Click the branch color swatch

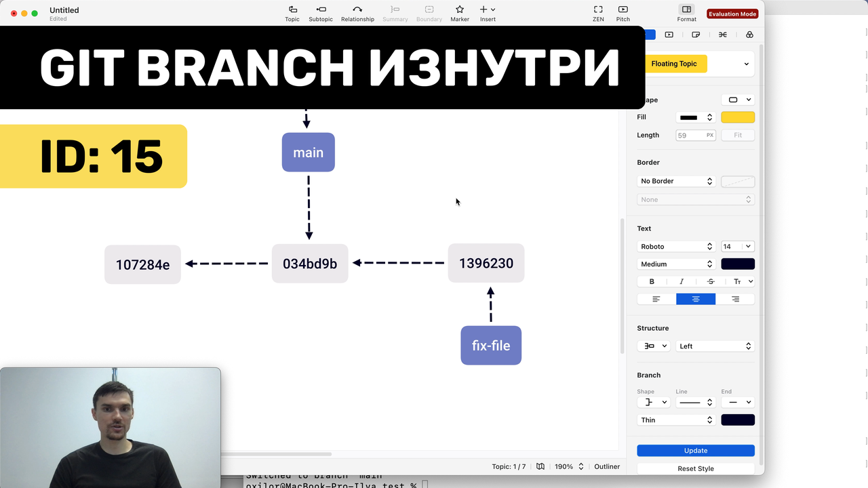738,420
